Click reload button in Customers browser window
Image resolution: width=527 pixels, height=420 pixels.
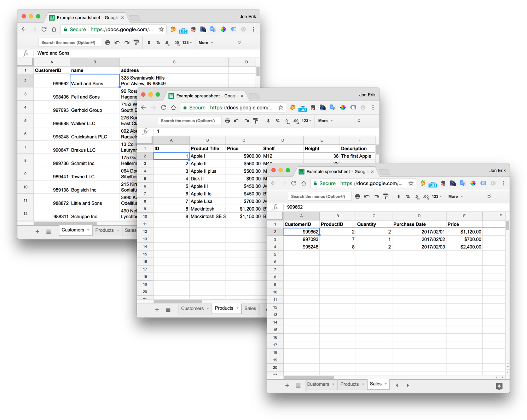(x=44, y=29)
